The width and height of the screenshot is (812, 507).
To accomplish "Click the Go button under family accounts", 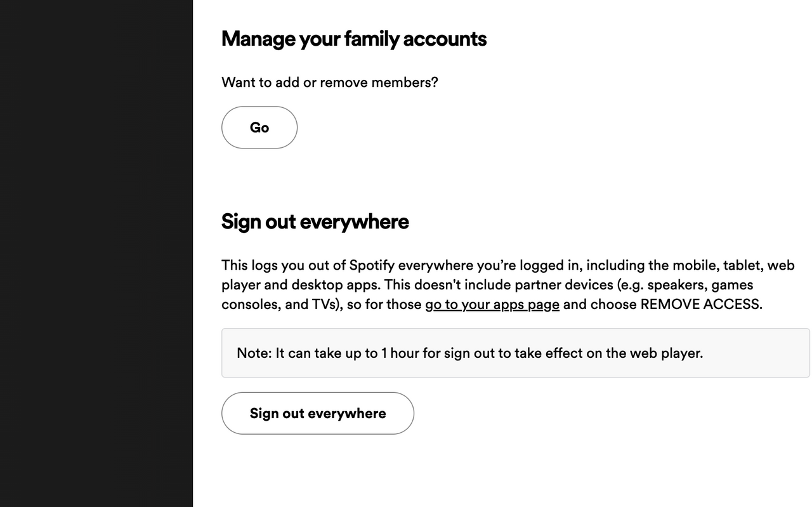I will 259,128.
